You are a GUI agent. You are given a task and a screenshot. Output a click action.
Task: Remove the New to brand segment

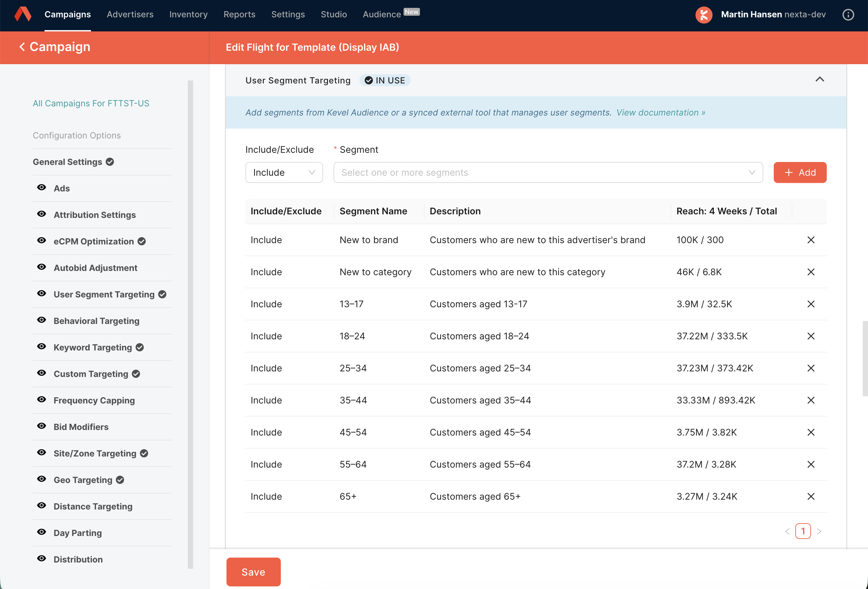[810, 240]
